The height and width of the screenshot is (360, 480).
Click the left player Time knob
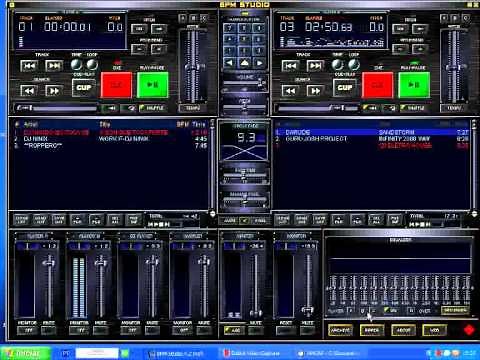[77, 64]
